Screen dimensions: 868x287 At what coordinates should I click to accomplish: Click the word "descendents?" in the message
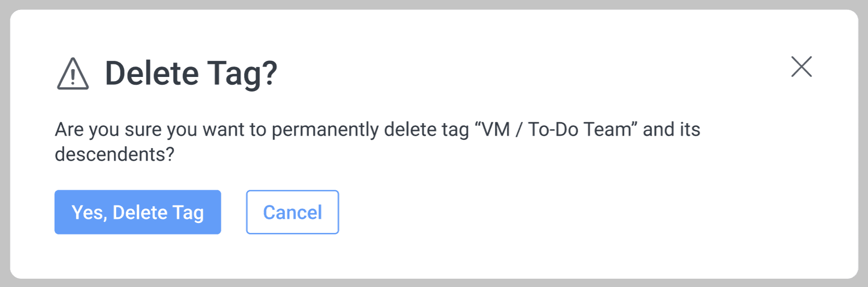click(114, 154)
